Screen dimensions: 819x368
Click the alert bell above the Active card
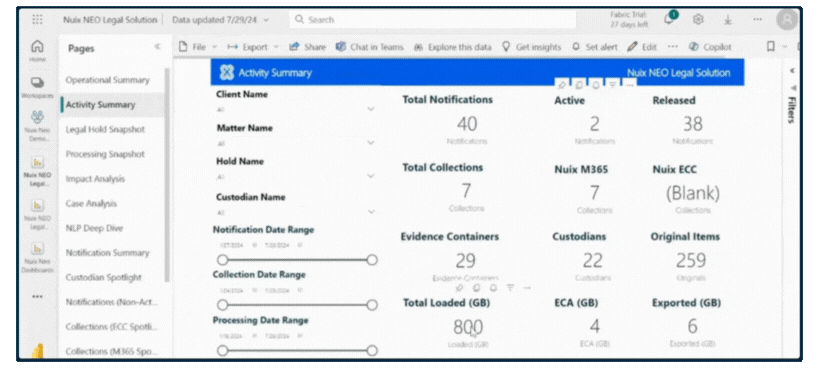(596, 85)
